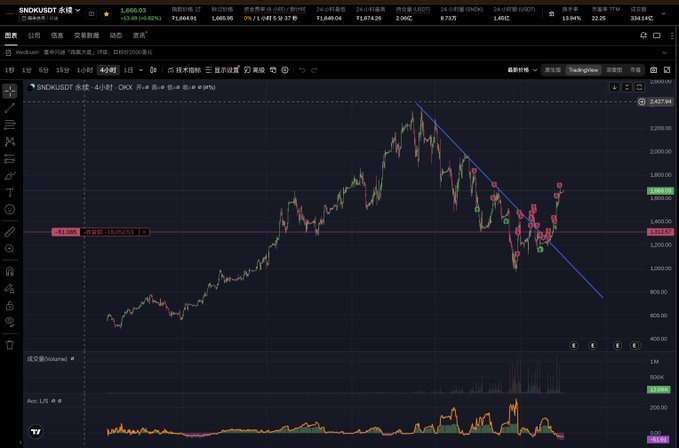Select the text annotation tool
This screenshot has height=448, width=679.
pyautogui.click(x=10, y=193)
